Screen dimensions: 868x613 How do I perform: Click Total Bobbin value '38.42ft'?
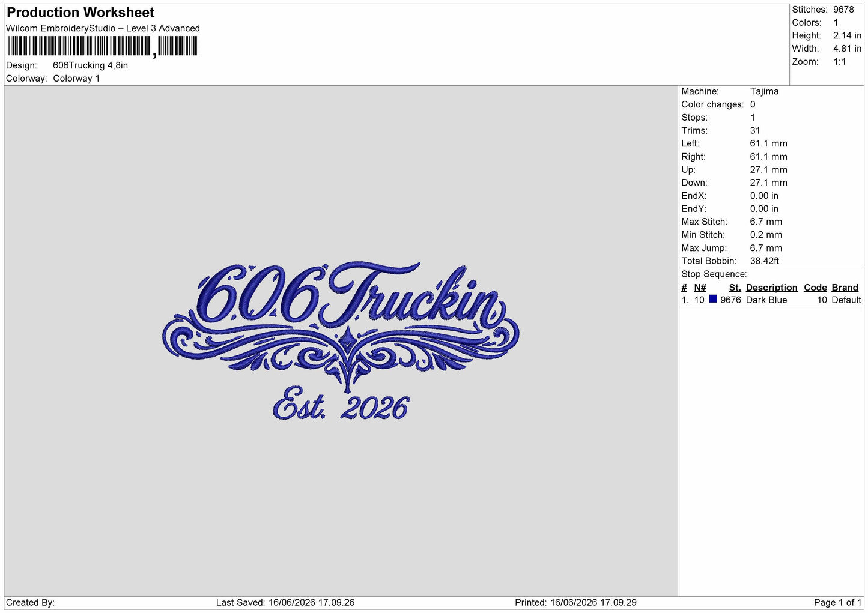[765, 261]
